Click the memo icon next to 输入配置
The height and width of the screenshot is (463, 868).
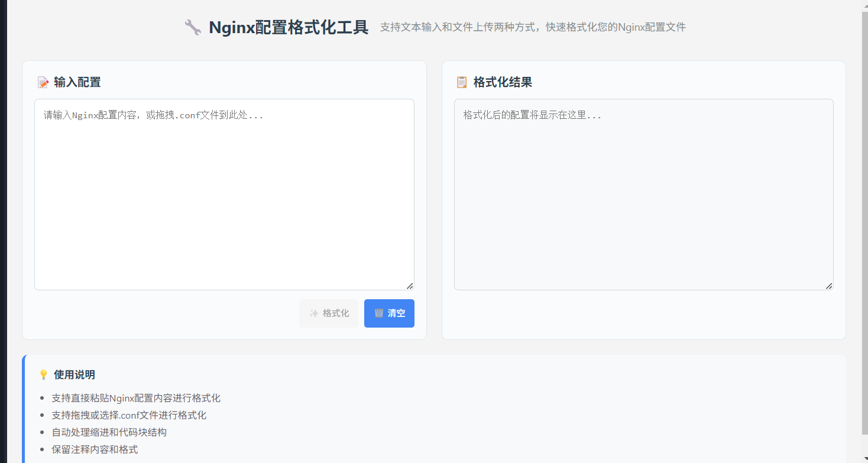click(x=43, y=82)
